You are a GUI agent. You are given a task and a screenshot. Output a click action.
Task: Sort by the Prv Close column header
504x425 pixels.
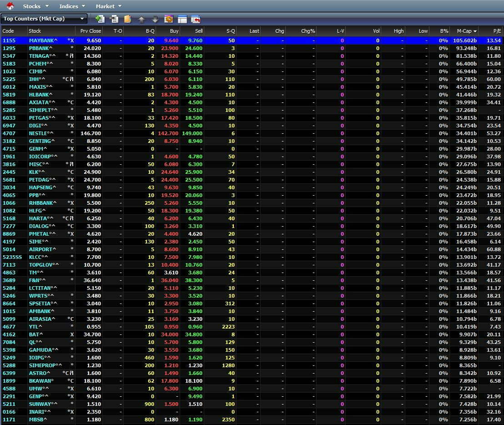91,31
